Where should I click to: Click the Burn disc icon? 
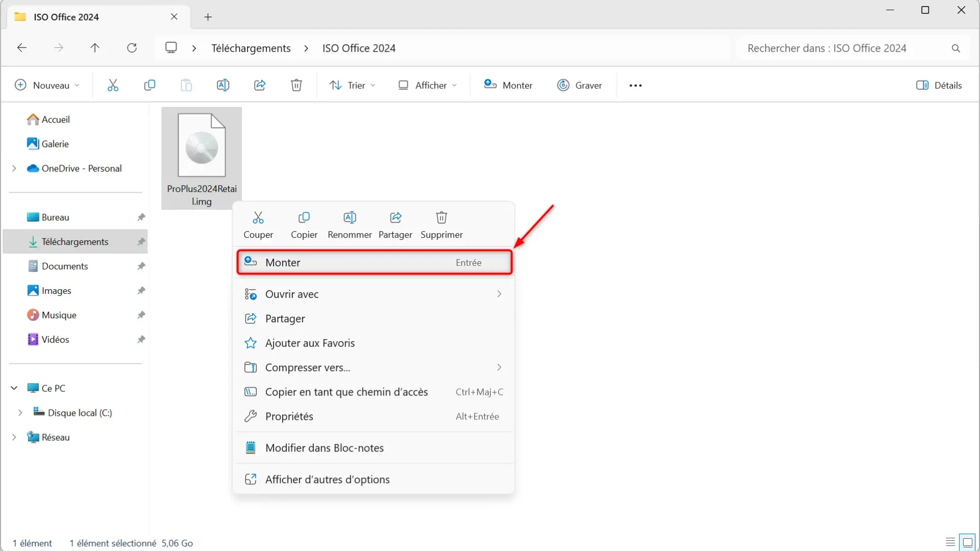click(562, 85)
